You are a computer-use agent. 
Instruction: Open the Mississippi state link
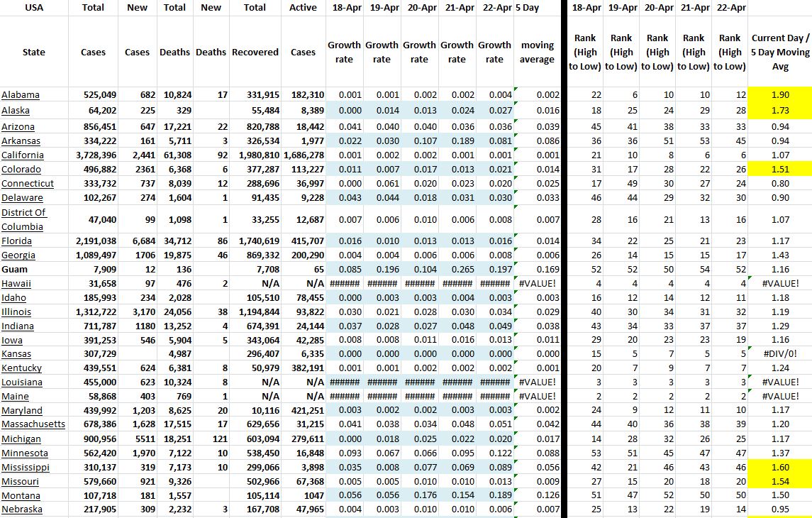26,468
